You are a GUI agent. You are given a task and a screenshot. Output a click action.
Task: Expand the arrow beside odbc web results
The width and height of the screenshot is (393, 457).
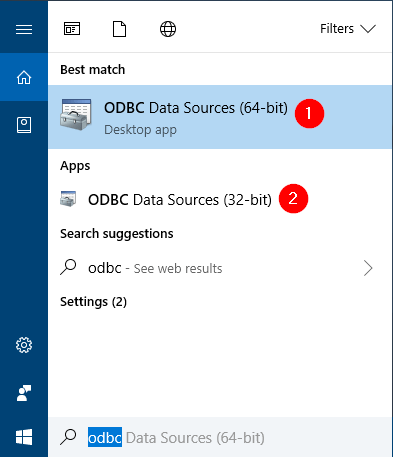[x=368, y=268]
